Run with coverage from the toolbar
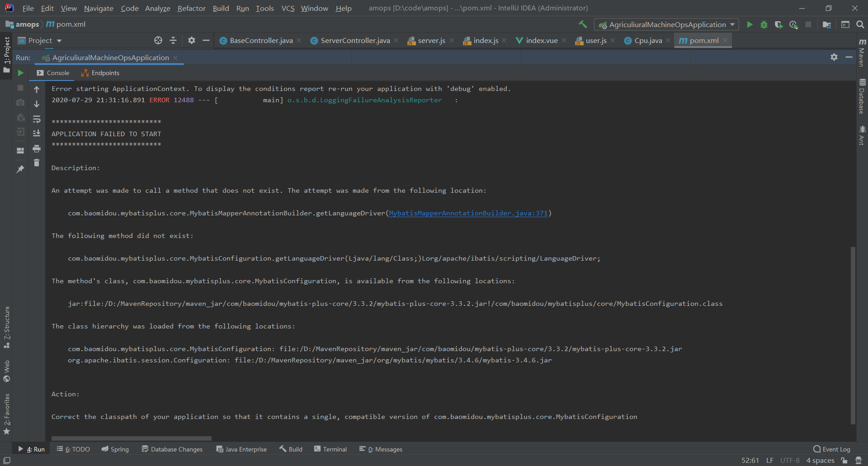The width and height of the screenshot is (868, 466). pos(778,24)
